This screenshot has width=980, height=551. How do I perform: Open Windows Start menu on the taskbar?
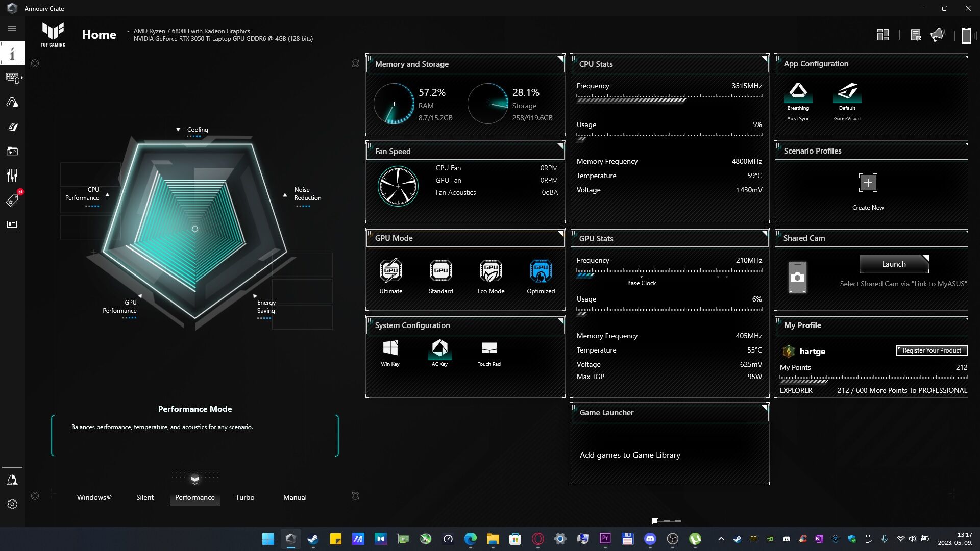[x=268, y=539]
